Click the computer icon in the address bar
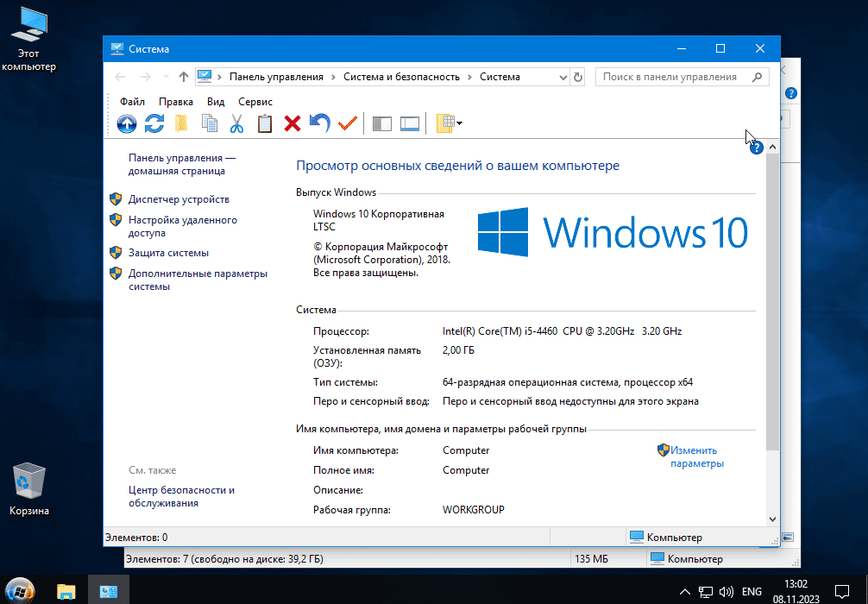This screenshot has width=868, height=604. tap(204, 77)
